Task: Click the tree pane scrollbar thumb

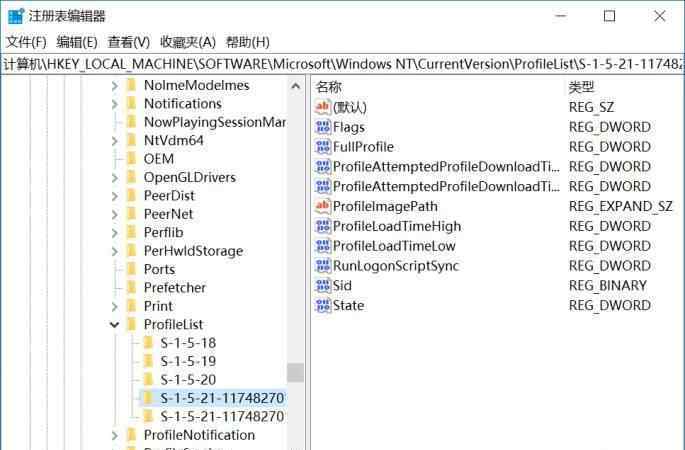Action: click(296, 373)
